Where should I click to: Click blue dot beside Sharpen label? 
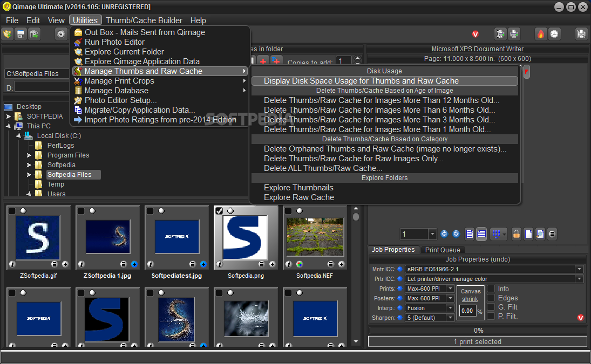point(400,318)
